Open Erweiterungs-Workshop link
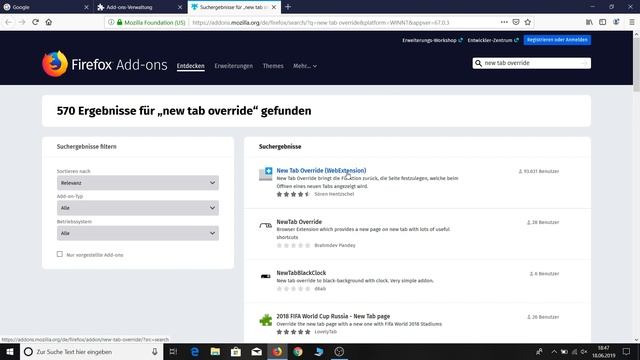The height and width of the screenshot is (360, 640). tap(432, 40)
